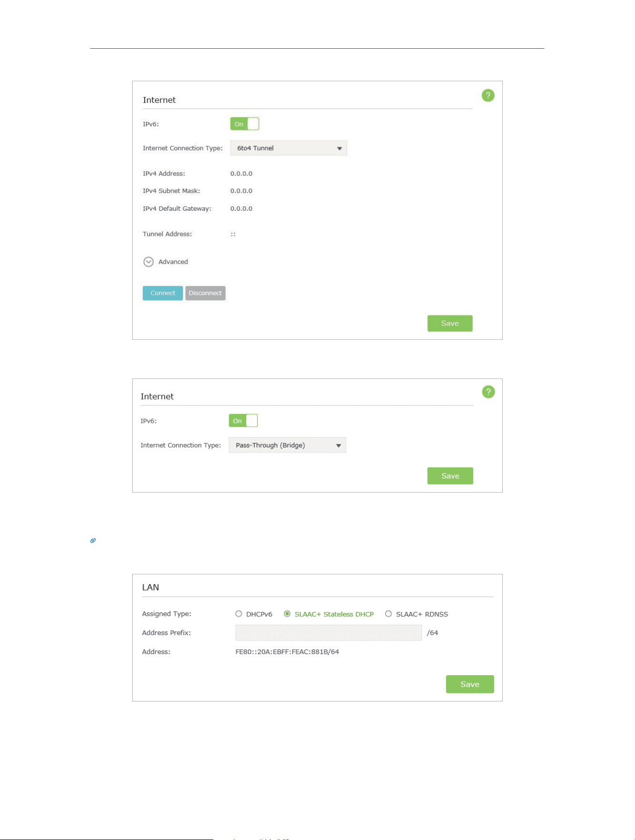Toggle IPv6 switch in the Pass-Through panel
Screen dimensions: 635x840
pyautogui.click(x=243, y=421)
